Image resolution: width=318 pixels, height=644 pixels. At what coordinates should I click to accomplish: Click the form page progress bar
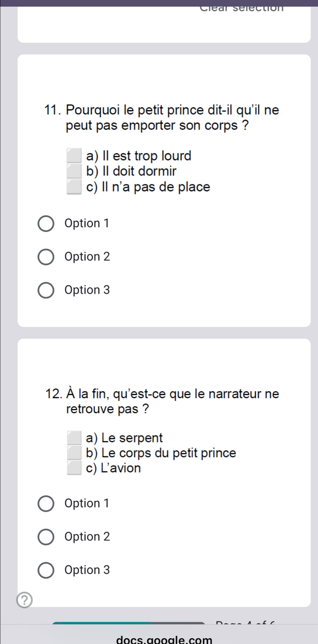coord(129,623)
